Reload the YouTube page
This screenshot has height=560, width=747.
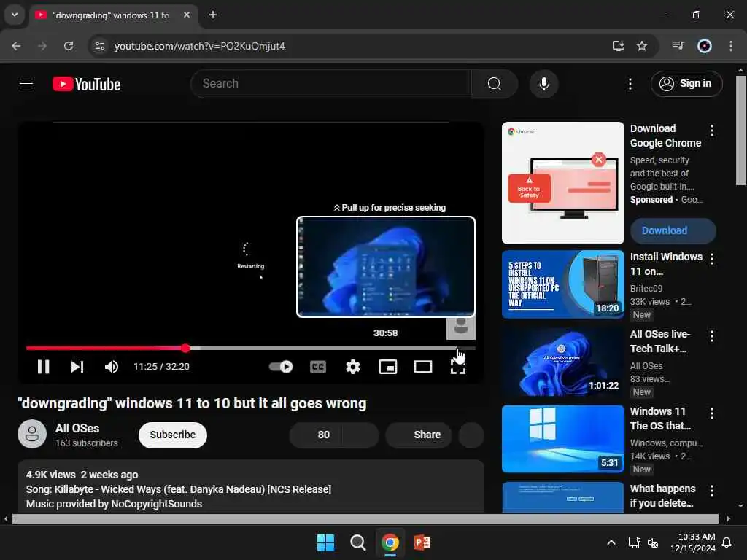coord(69,46)
